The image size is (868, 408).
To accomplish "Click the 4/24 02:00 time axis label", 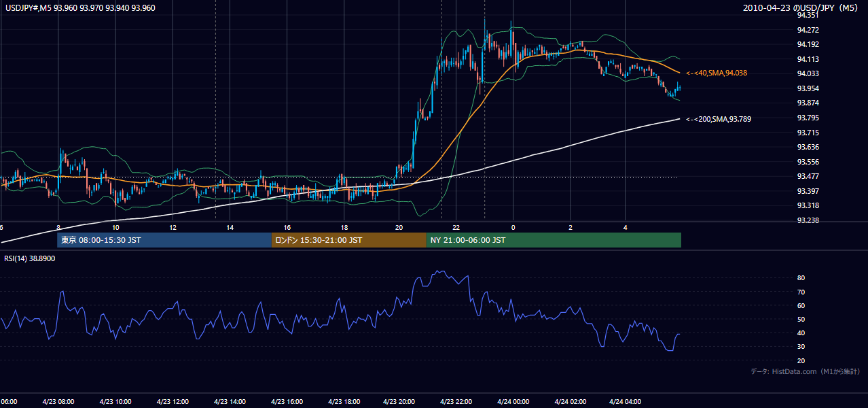I will (570, 401).
